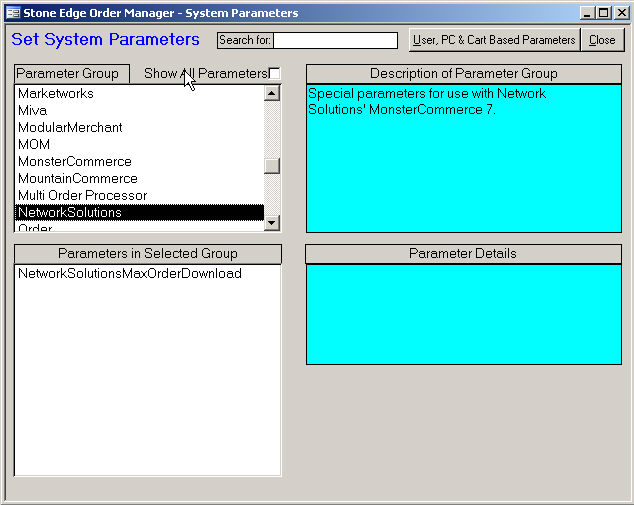Minimize the System Parameters window
The width and height of the screenshot is (634, 505).
(587, 13)
